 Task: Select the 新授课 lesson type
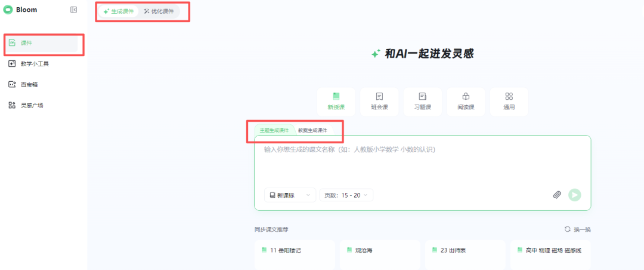point(336,102)
